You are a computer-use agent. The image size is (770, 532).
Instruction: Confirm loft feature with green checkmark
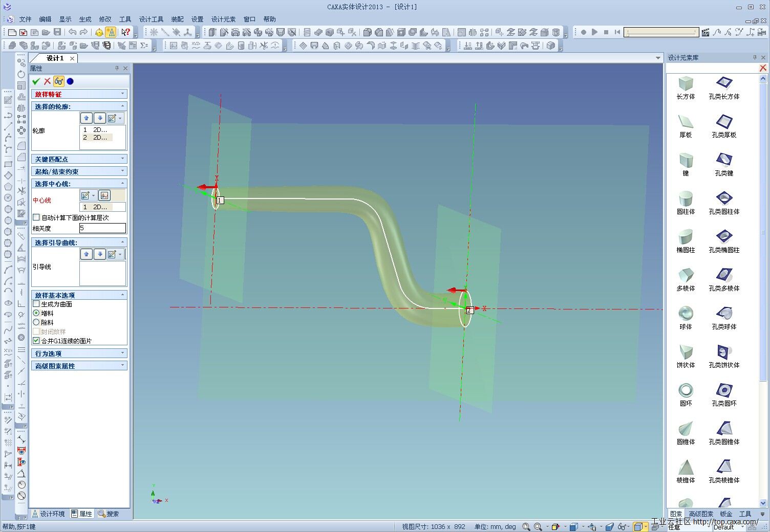[x=36, y=81]
